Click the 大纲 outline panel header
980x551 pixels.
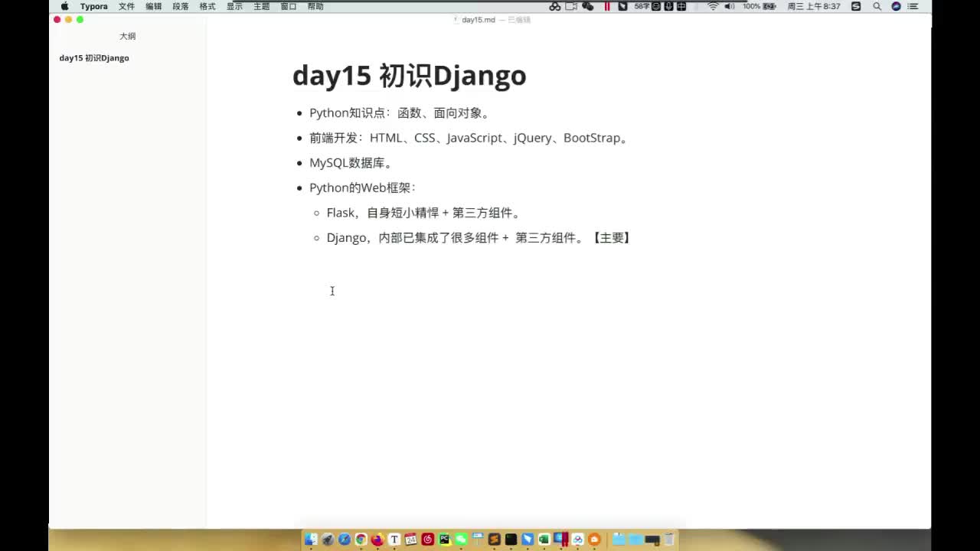[127, 36]
